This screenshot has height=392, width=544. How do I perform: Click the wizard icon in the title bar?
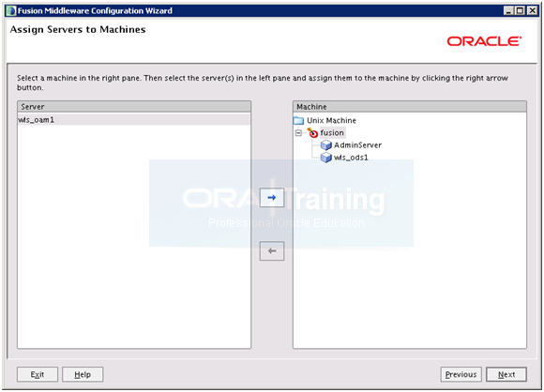pos(11,10)
